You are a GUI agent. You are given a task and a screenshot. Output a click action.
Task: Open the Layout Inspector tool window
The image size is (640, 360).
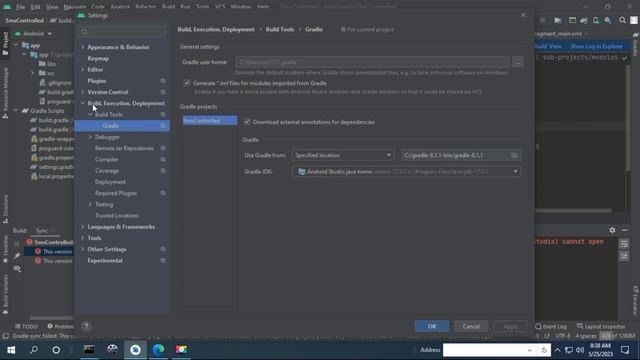click(601, 327)
